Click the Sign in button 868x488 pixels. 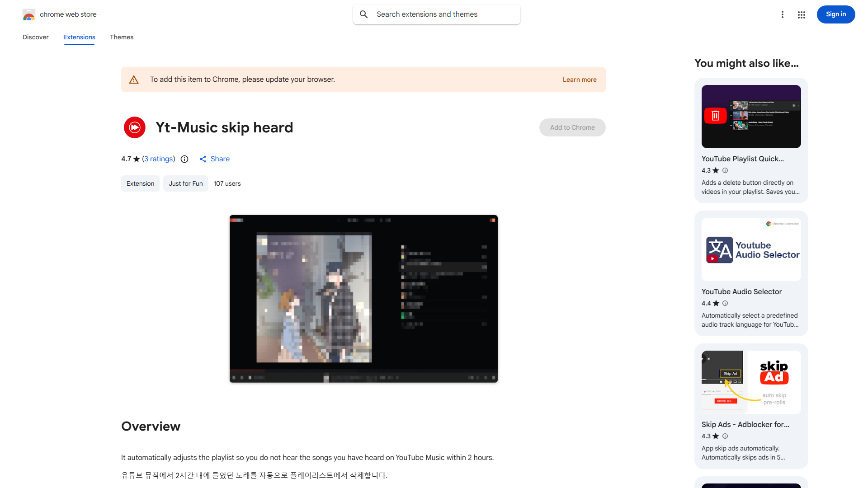pos(835,14)
